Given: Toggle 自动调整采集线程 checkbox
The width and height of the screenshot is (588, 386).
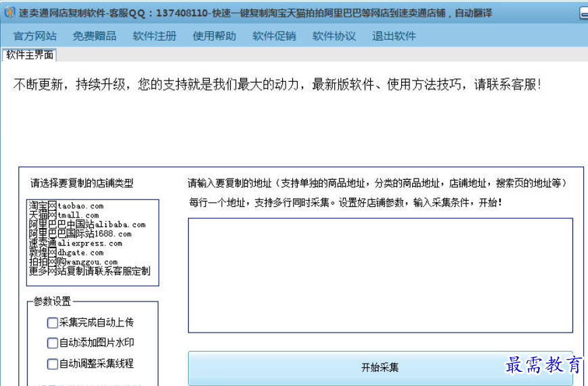Looking at the screenshot, I should point(53,364).
